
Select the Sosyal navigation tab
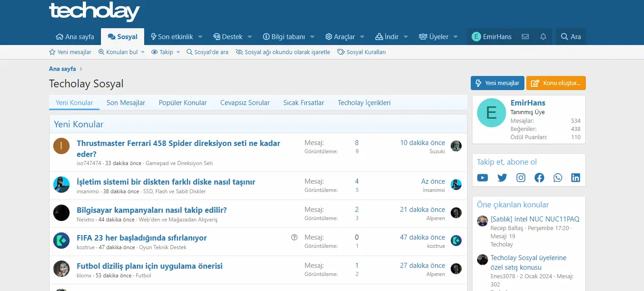(122, 37)
